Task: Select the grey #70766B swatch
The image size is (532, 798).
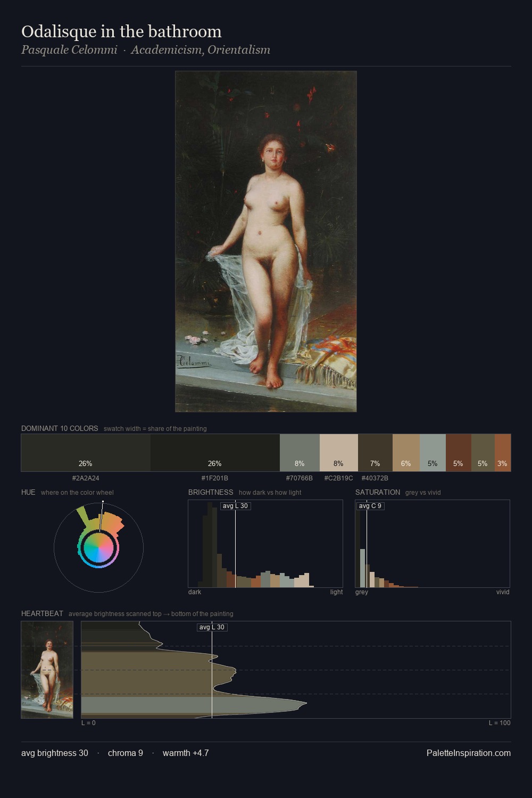Action: coord(300,453)
